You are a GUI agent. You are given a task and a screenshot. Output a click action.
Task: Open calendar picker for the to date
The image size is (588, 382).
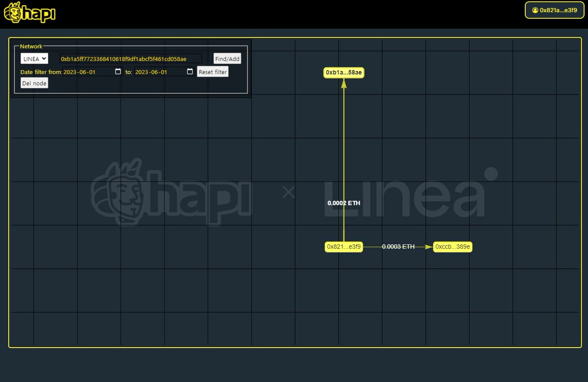190,72
